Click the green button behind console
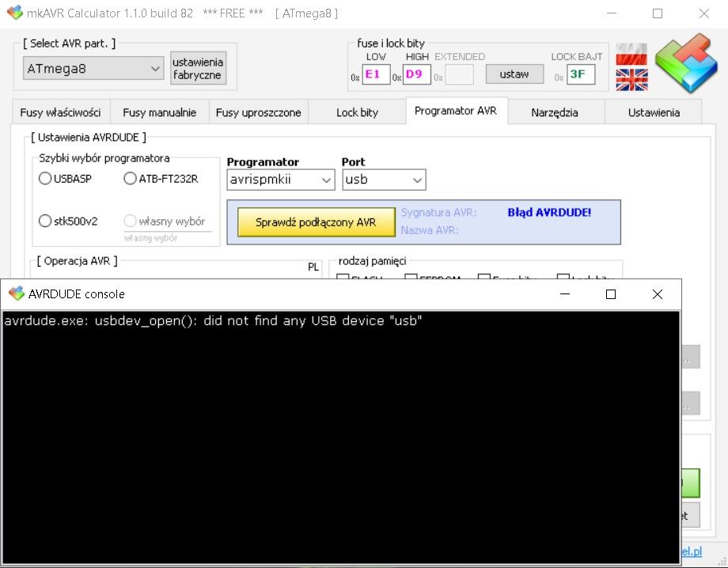 click(x=690, y=483)
